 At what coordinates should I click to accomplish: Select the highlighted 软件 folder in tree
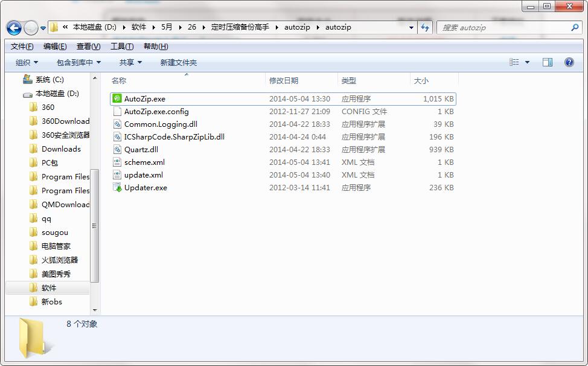pyautogui.click(x=48, y=287)
